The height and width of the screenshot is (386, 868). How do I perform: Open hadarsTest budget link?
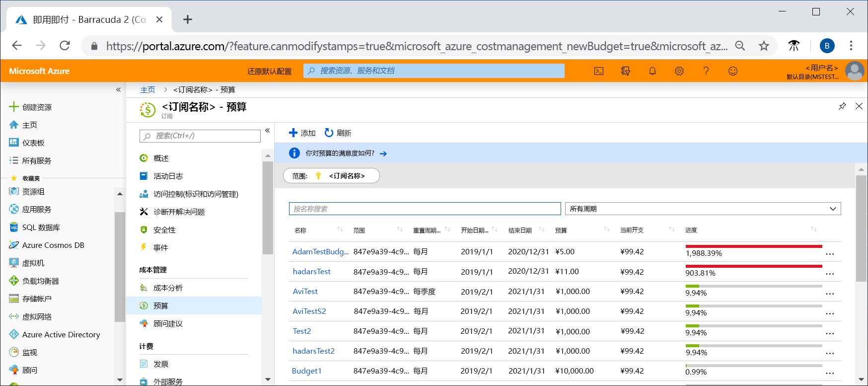click(x=311, y=272)
